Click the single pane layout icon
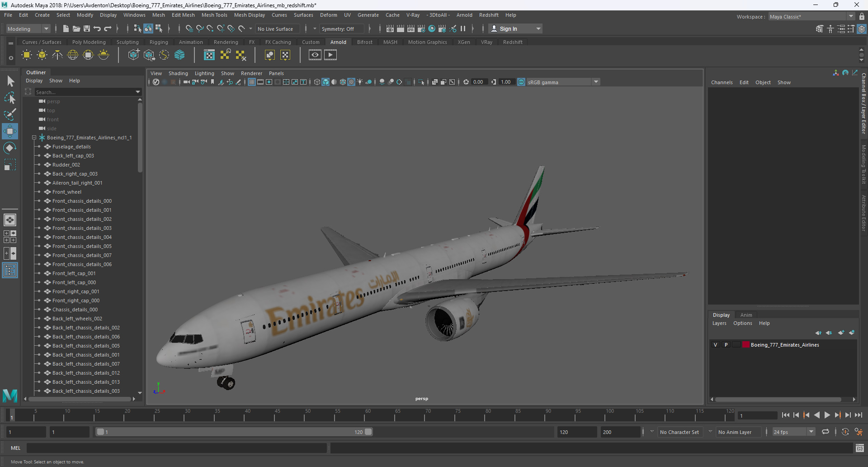This screenshot has height=467, width=868. (10, 220)
